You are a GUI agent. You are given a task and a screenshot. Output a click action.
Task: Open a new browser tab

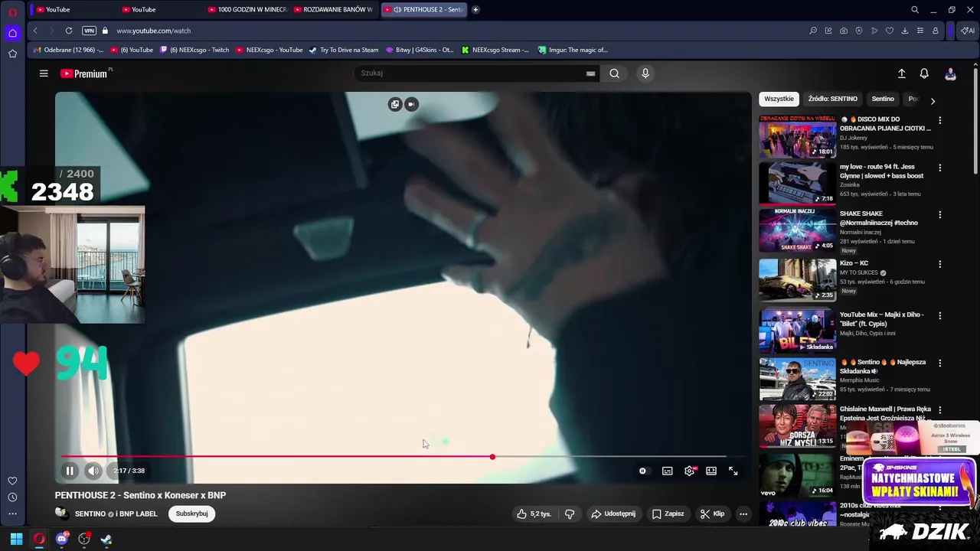tap(475, 9)
